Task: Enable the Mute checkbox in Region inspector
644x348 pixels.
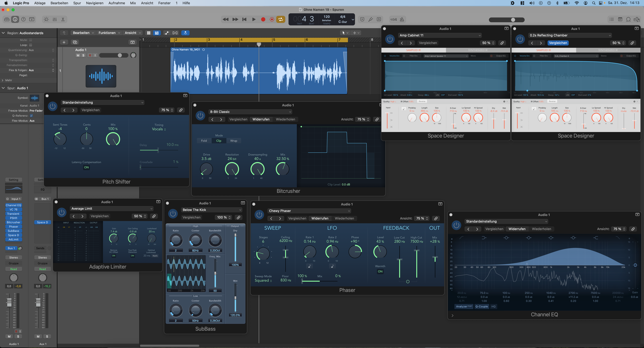Action: click(30, 40)
